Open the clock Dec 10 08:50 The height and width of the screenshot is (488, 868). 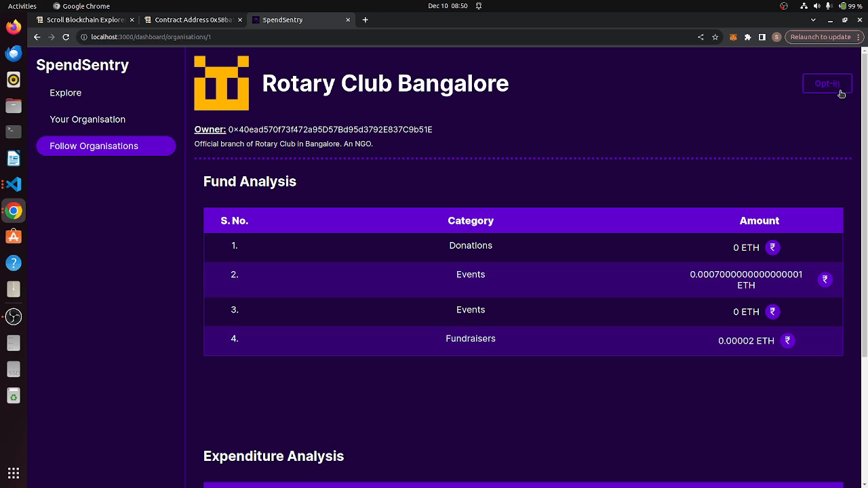[448, 6]
